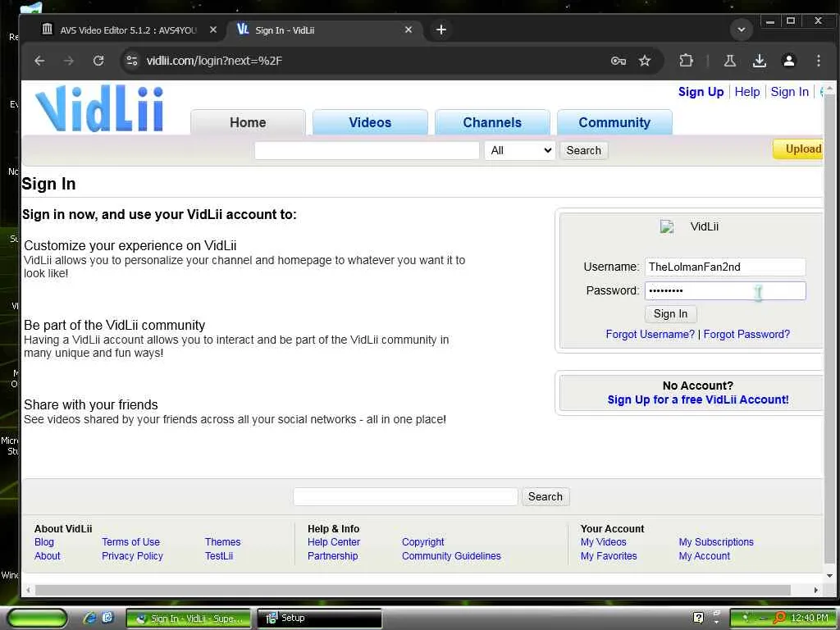Screen dimensions: 840x630
Task: Open the Help Center link
Action: coord(333,542)
